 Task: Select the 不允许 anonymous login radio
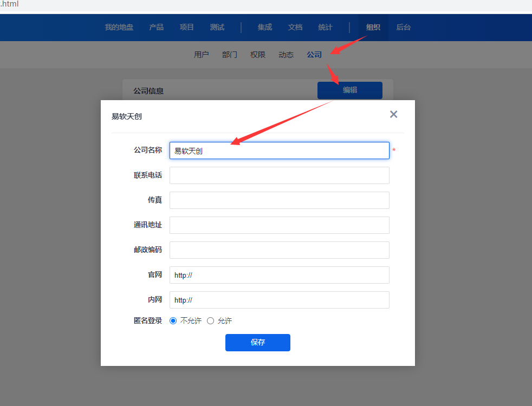coord(173,321)
